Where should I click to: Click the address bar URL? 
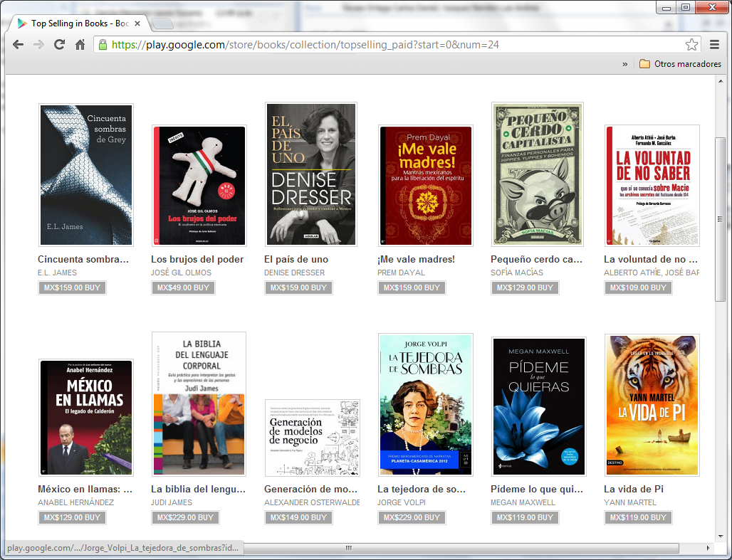[305, 45]
